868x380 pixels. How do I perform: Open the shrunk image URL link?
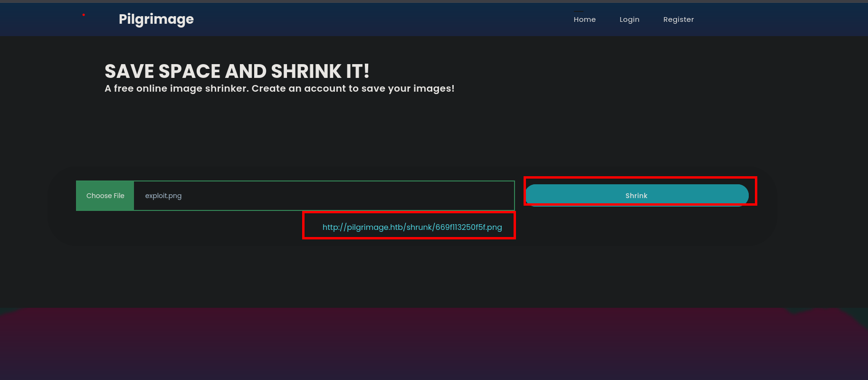pos(412,227)
